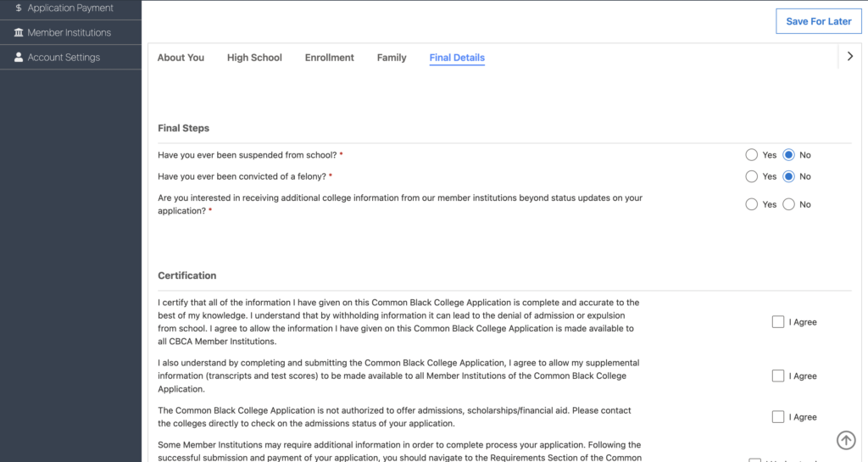
Task: Switch to the About You tab
Action: [181, 58]
